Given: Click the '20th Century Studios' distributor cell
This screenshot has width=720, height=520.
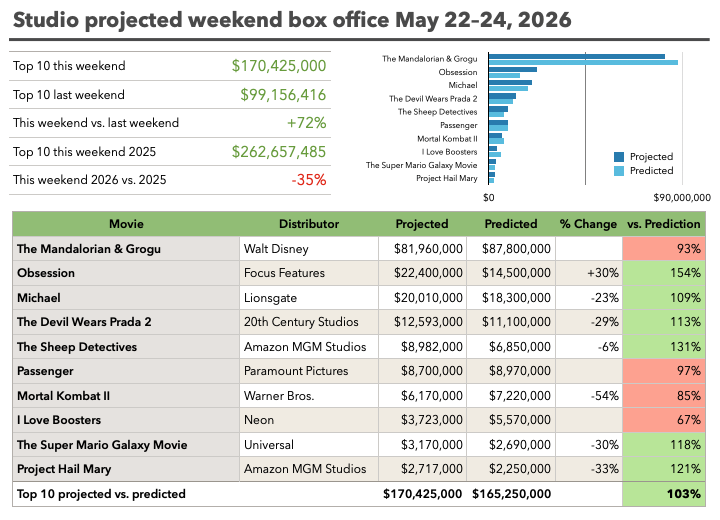Looking at the screenshot, I should click(309, 322).
